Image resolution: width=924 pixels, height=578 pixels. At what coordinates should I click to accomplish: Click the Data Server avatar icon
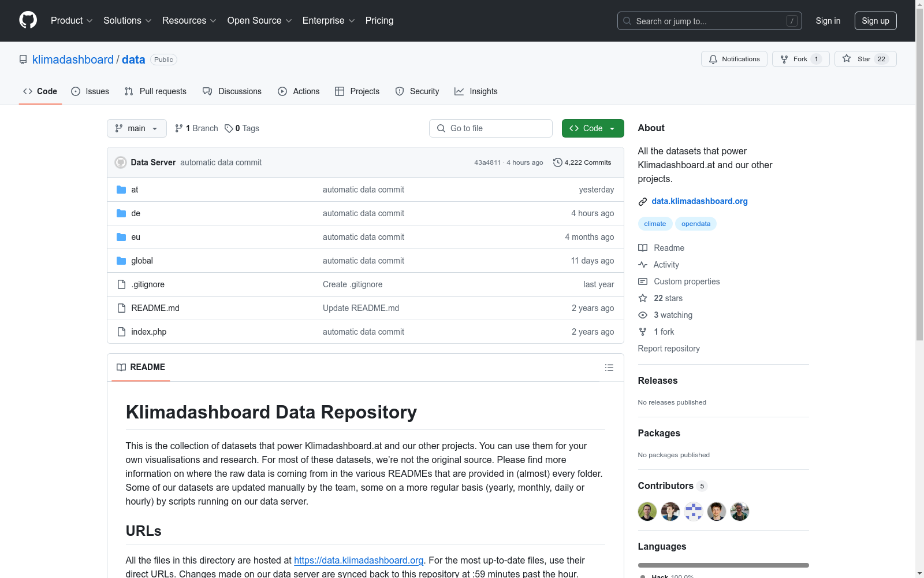coord(121,162)
